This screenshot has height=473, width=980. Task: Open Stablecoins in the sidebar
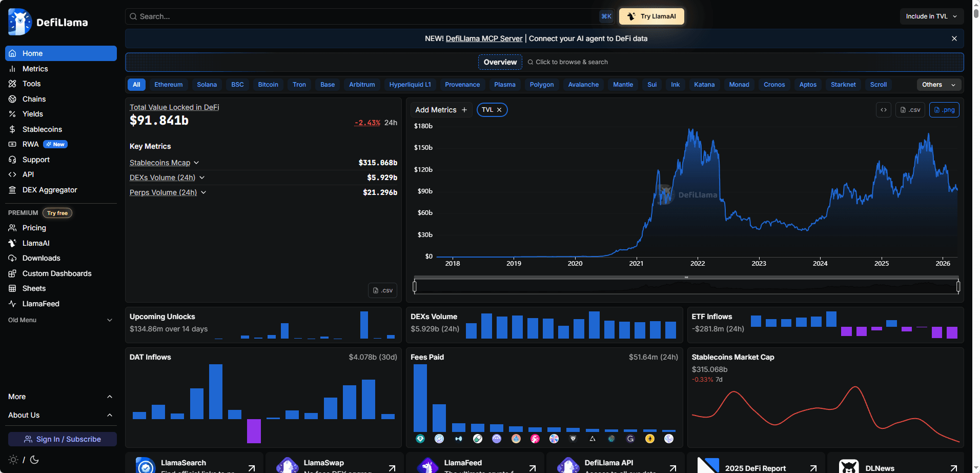click(42, 129)
